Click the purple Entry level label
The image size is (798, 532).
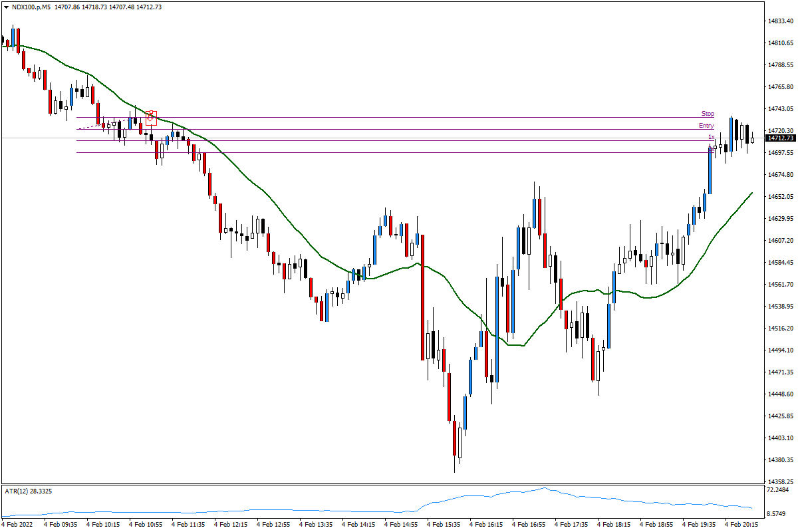pyautogui.click(x=706, y=125)
